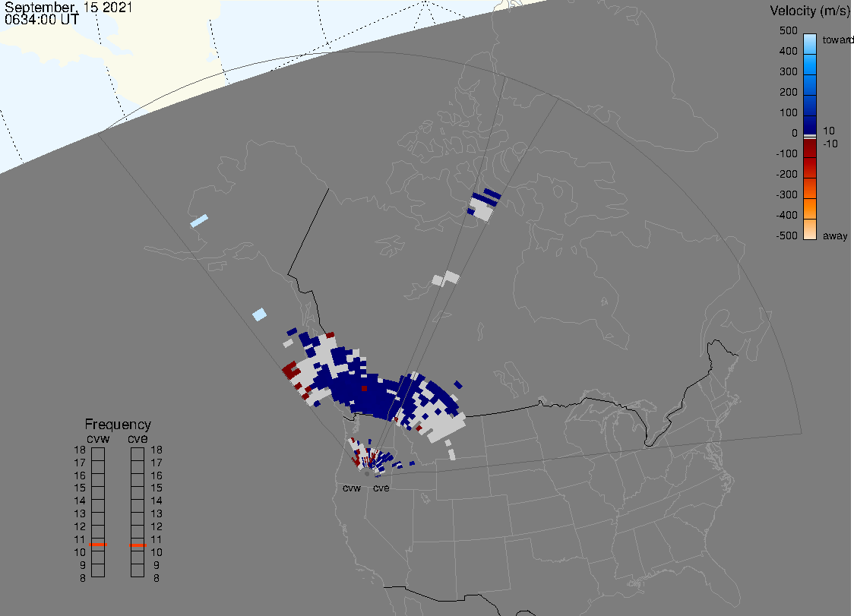Image resolution: width=854 pixels, height=616 pixels.
Task: Select the "away" label beside the color bar
Action: click(x=835, y=235)
